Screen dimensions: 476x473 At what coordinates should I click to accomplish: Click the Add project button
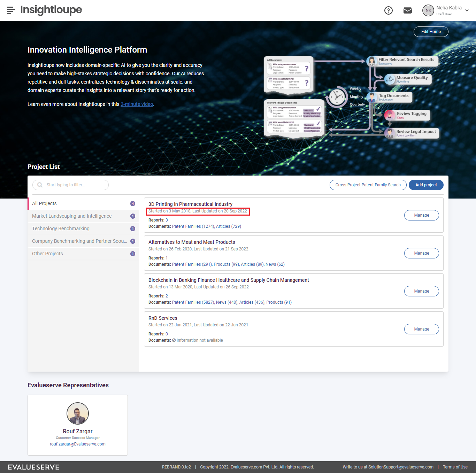[426, 185]
